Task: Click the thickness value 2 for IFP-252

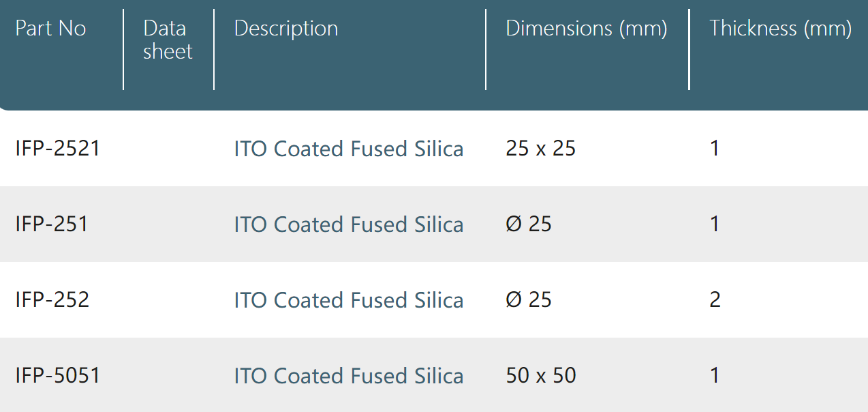Action: click(715, 300)
